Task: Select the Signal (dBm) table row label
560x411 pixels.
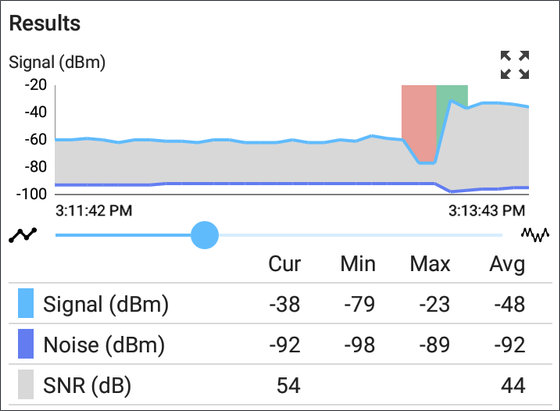Action: point(106,304)
